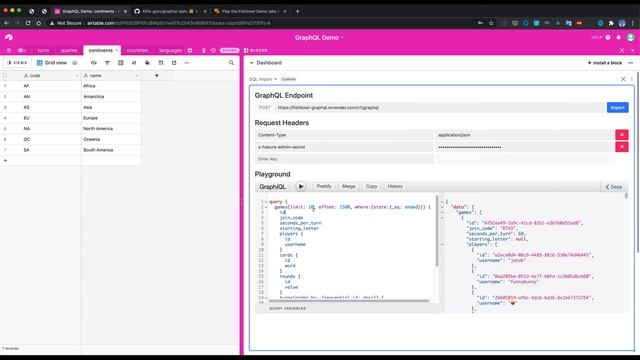Add a new field with plus header
640x360 pixels.
[157, 76]
